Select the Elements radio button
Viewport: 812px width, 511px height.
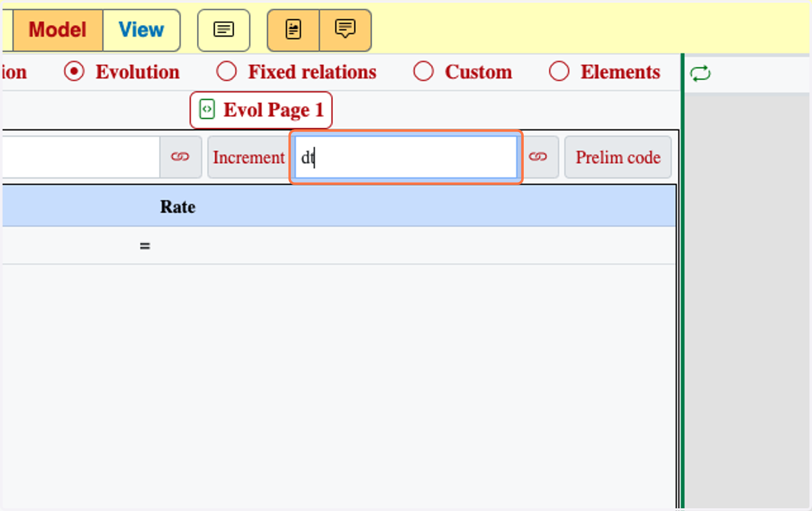click(559, 72)
